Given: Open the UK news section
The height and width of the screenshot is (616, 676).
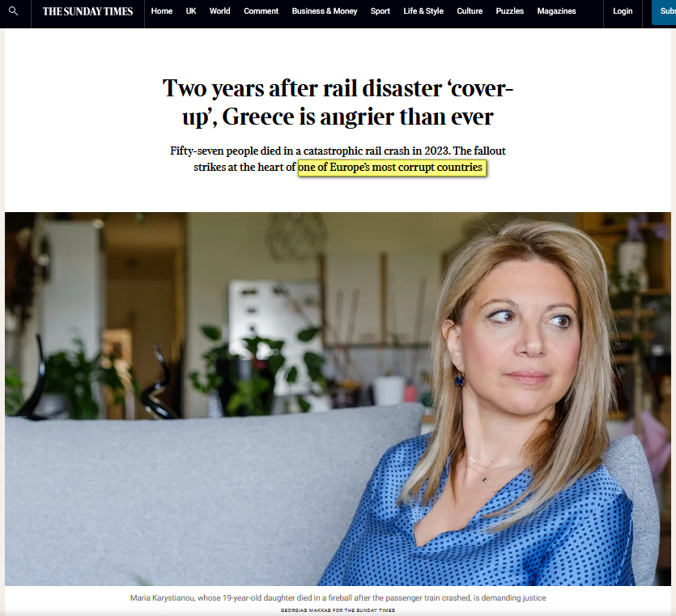Looking at the screenshot, I should 191,11.
